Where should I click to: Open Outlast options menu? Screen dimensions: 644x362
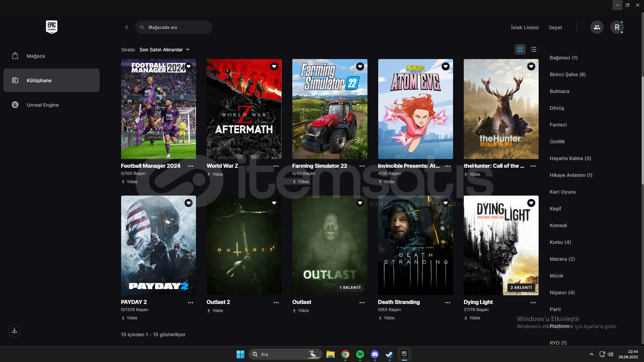[362, 303]
